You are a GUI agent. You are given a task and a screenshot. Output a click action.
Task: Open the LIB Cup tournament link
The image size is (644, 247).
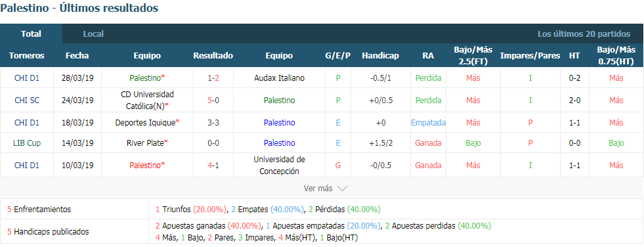(27, 143)
